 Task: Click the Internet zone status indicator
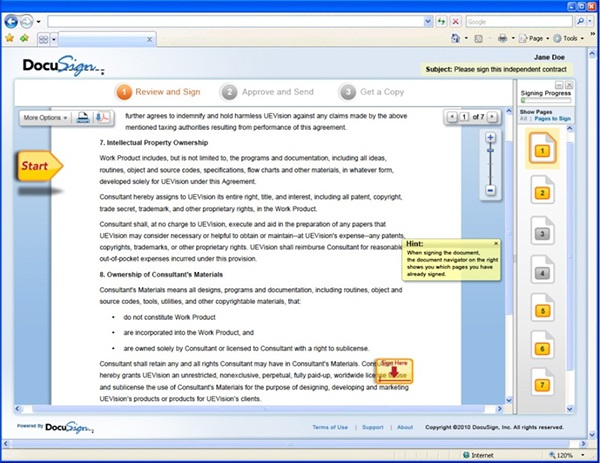point(478,455)
